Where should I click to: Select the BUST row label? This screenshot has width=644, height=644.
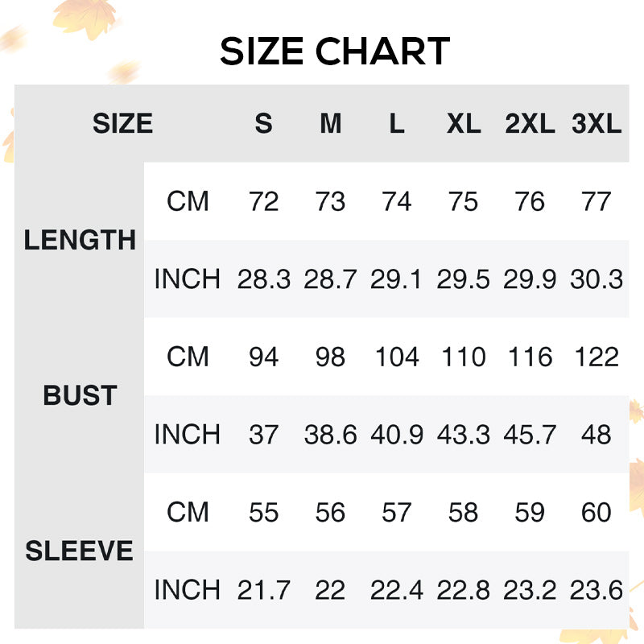(x=80, y=396)
